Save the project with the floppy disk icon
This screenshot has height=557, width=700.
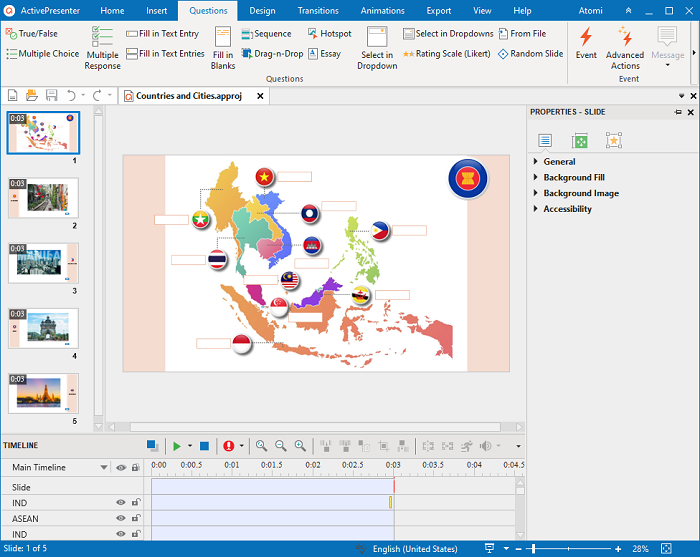pos(51,95)
